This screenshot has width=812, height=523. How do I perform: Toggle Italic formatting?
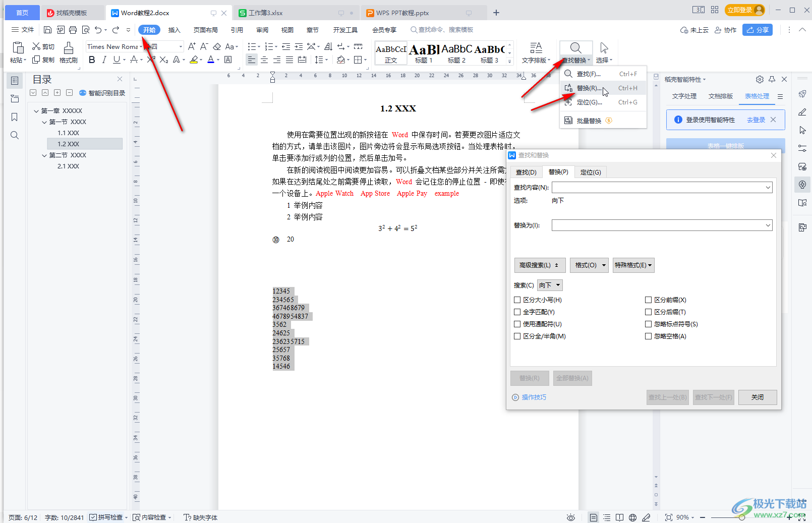[104, 60]
